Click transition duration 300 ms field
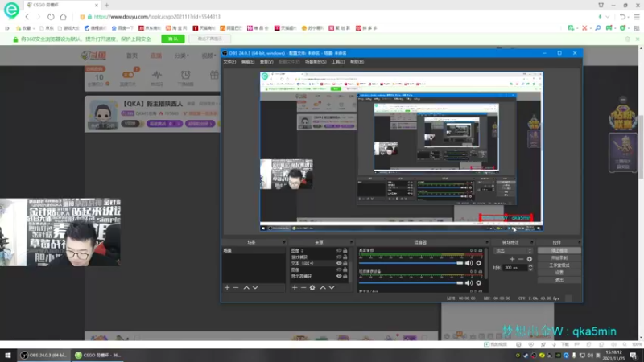 (x=515, y=268)
